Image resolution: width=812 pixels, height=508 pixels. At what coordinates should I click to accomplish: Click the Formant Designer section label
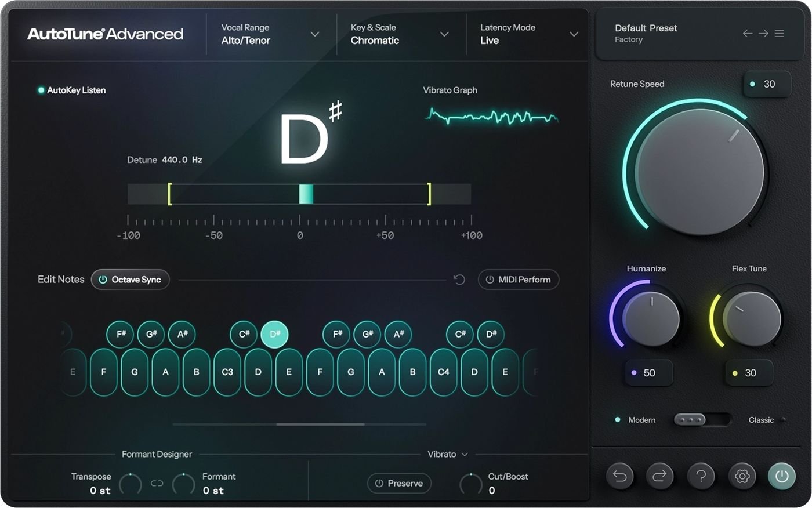[157, 454]
